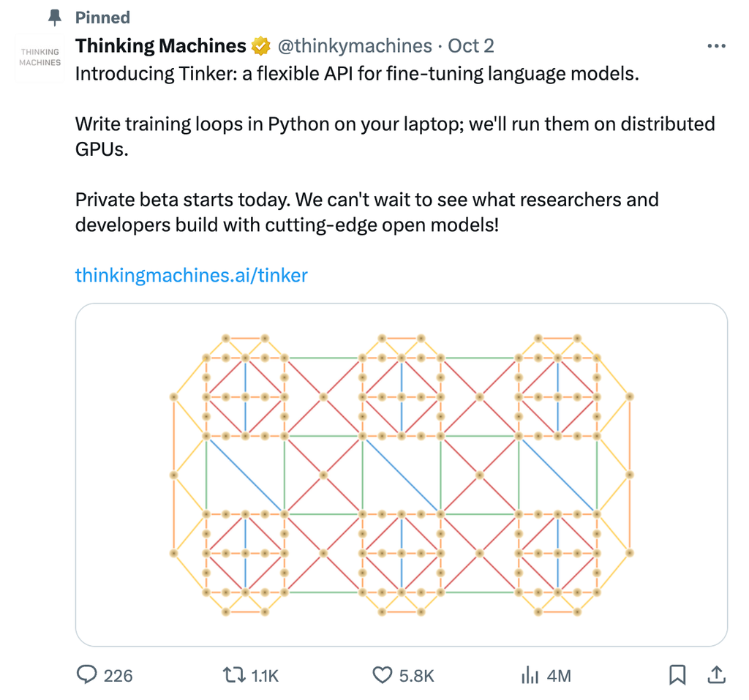Viewport: 749px width, 700px height.
Task: Enlarge the Tinker node-graph image
Action: [x=401, y=475]
